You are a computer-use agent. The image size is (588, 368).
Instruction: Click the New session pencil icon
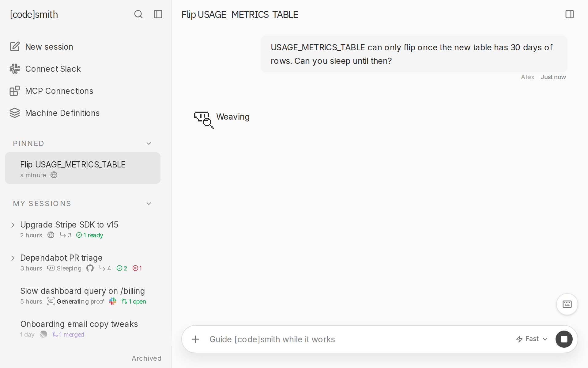pos(15,47)
